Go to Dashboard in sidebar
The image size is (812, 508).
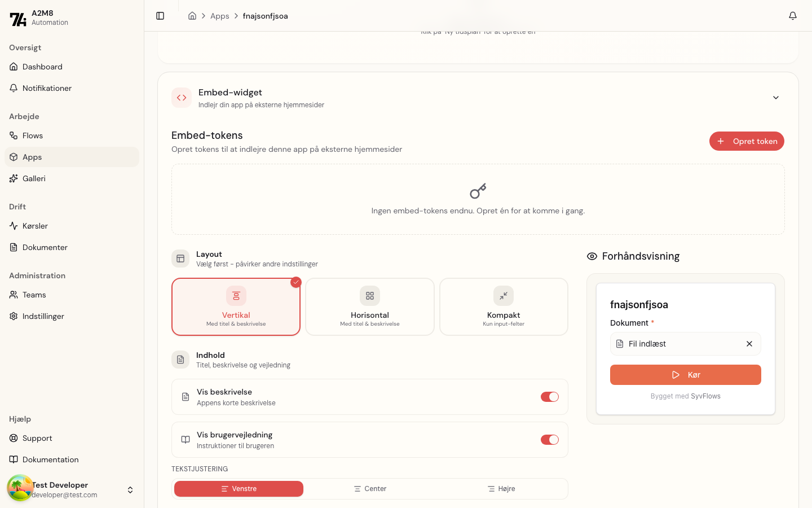[x=42, y=67]
